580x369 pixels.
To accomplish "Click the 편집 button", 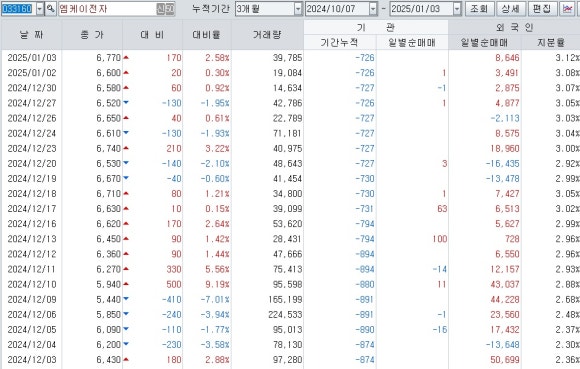I will point(542,9).
